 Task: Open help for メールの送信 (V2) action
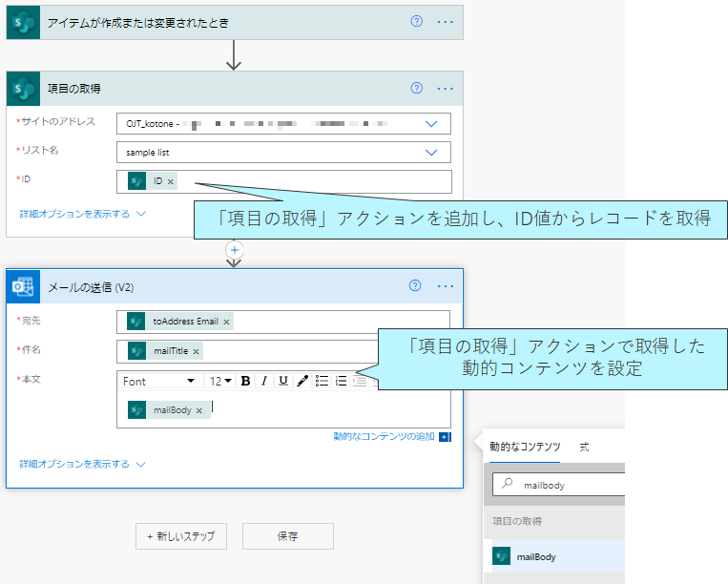point(415,285)
